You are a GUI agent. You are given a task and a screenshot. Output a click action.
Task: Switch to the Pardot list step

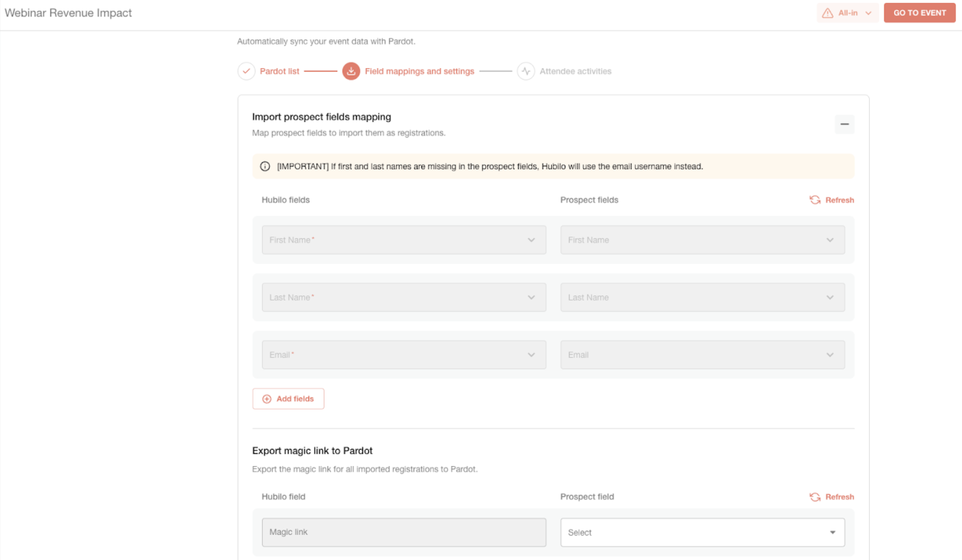280,71
